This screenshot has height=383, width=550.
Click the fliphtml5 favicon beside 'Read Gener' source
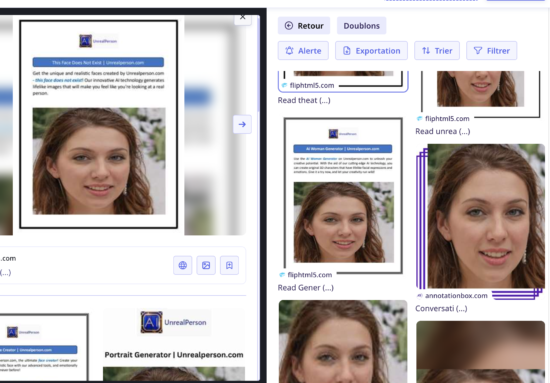tap(282, 275)
